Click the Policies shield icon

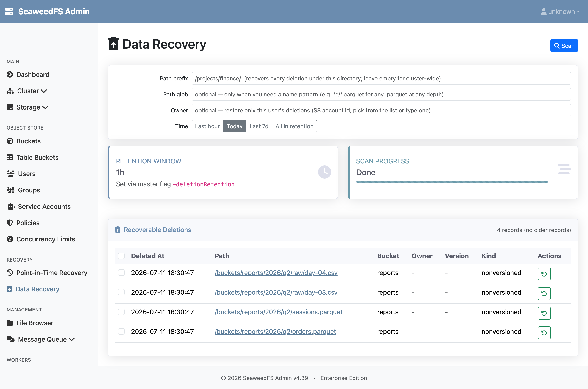(10, 223)
